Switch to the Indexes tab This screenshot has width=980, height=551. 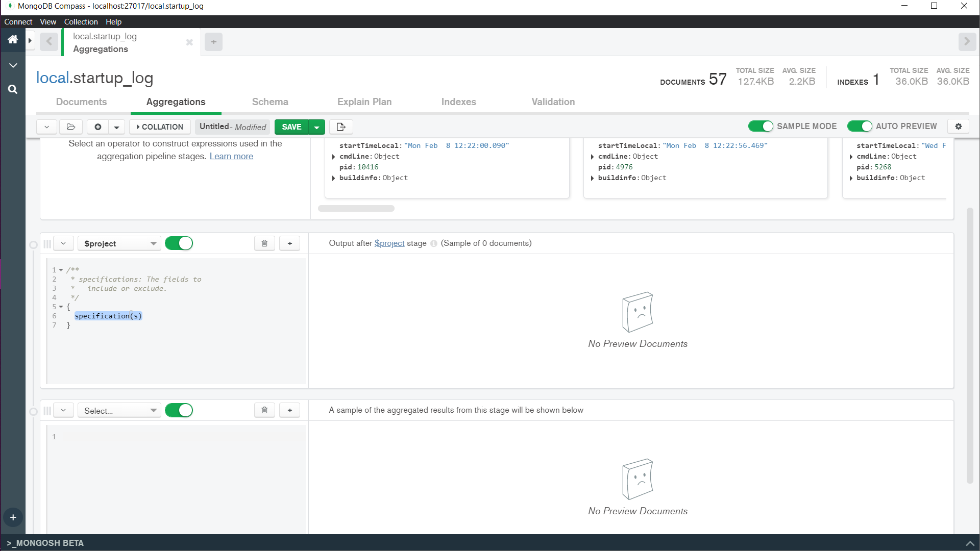[458, 102]
